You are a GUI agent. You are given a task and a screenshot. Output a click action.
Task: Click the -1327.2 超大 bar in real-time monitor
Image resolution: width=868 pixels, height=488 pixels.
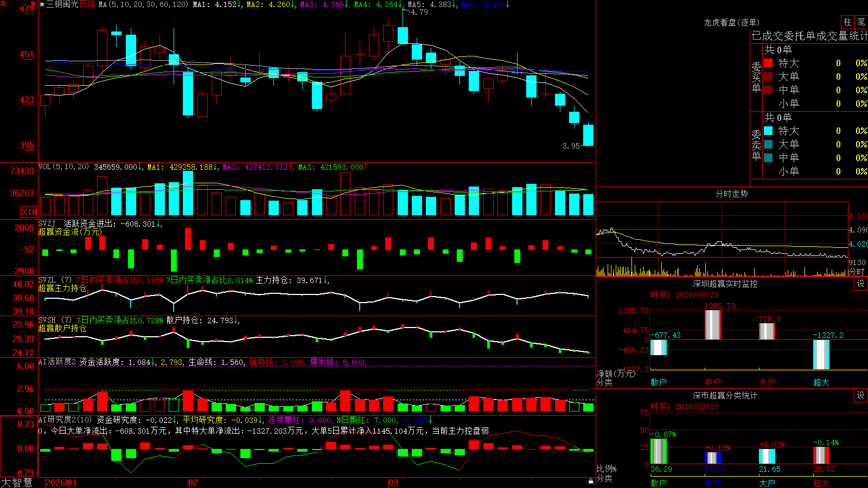tap(821, 355)
